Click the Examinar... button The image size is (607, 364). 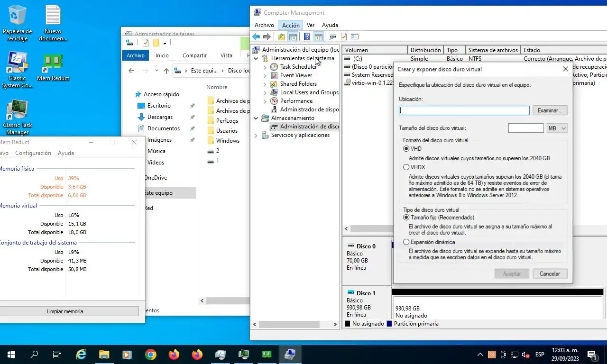coord(550,110)
